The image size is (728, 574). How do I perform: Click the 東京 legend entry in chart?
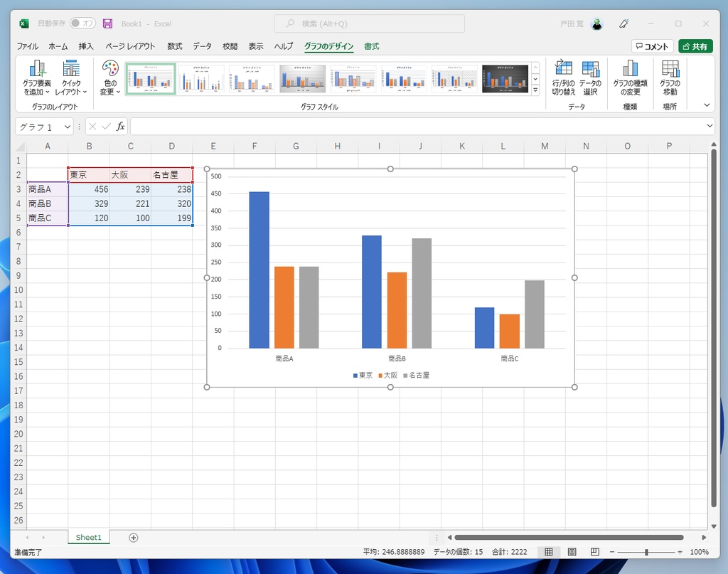tap(363, 376)
